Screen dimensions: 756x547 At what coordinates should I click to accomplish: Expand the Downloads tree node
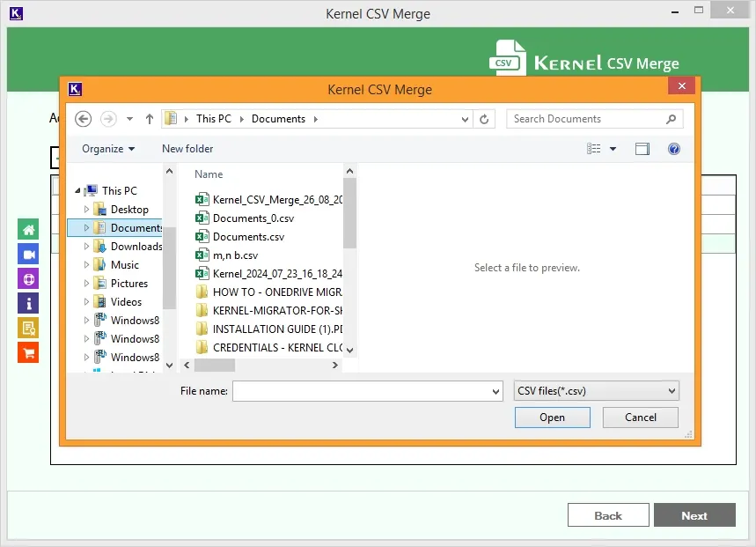coord(86,247)
